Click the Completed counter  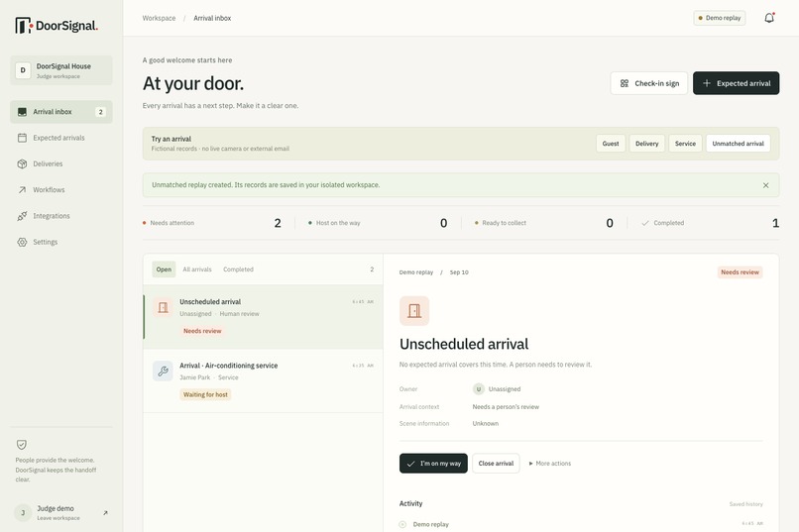pyautogui.click(x=711, y=223)
